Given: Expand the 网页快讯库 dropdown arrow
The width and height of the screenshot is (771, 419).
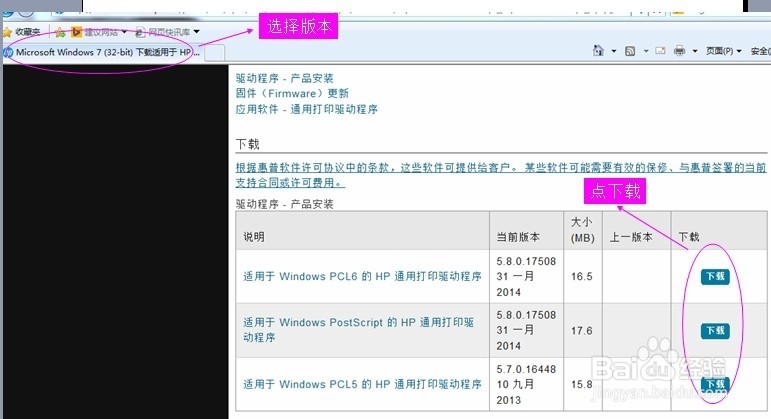Looking at the screenshot, I should [x=197, y=32].
